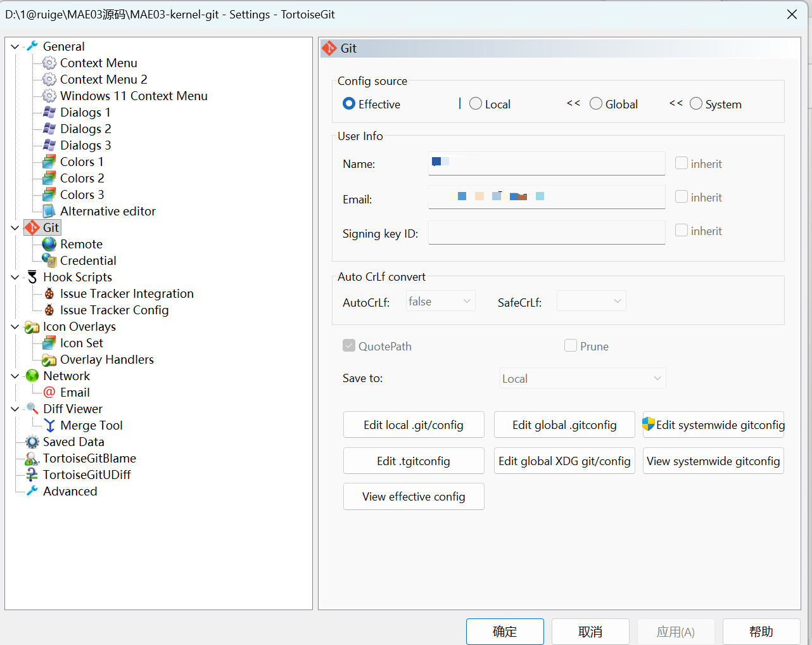This screenshot has height=645, width=812.
Task: Enable the Prune checkbox
Action: point(571,345)
